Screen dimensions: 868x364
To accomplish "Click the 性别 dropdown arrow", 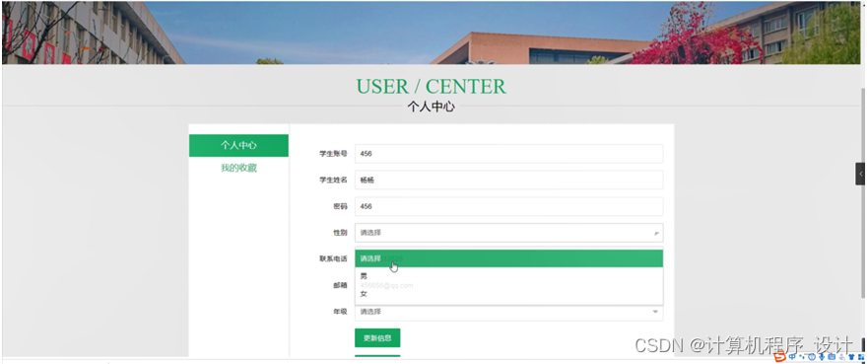I will [x=656, y=233].
